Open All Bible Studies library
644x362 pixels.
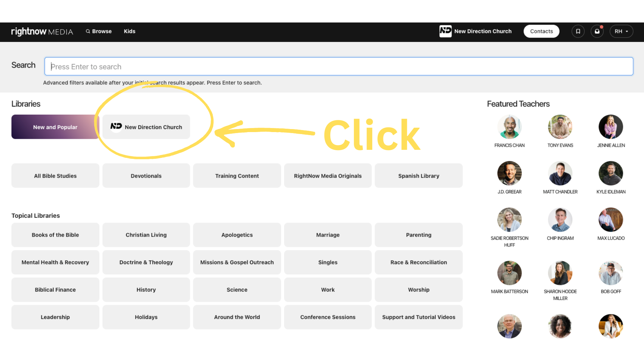tap(55, 176)
